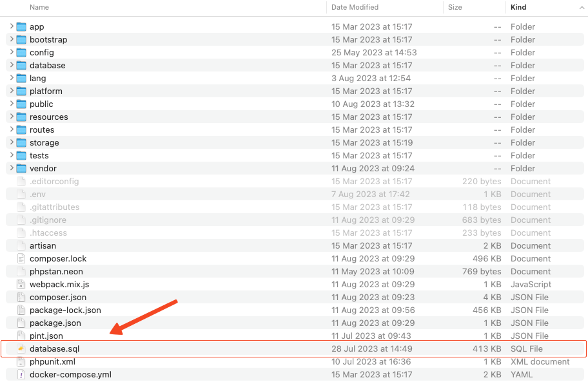Expand the routes folder chevron
This screenshot has height=389, width=588.
pyautogui.click(x=12, y=129)
